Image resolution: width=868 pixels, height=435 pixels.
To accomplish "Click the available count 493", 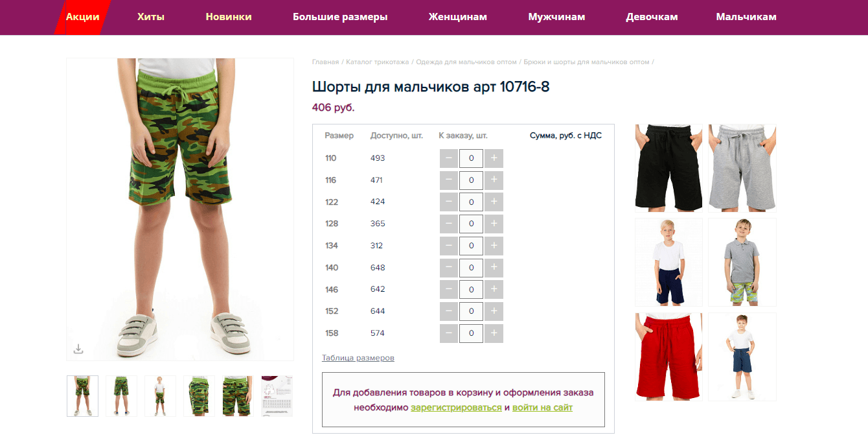I will pyautogui.click(x=378, y=158).
